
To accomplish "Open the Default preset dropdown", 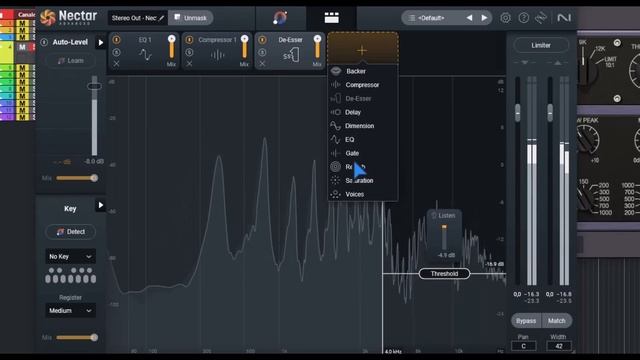I will [x=431, y=18].
